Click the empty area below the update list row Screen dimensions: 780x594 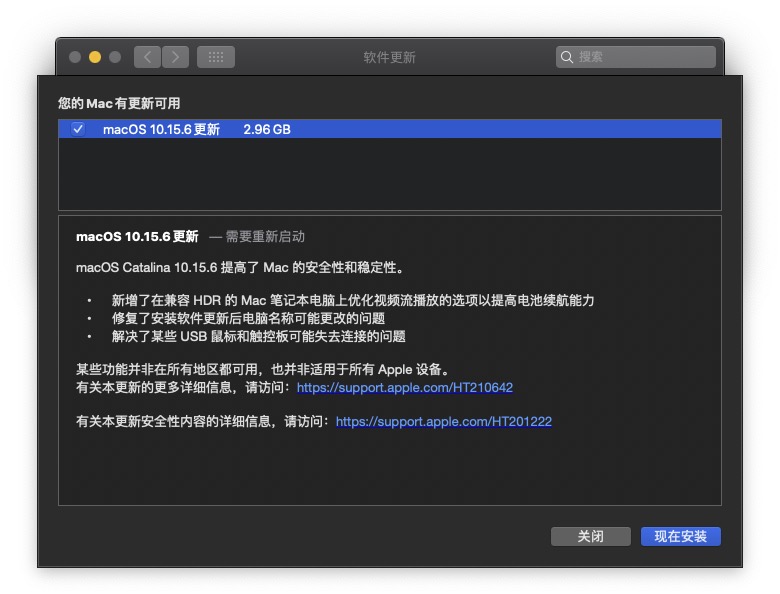click(x=389, y=174)
